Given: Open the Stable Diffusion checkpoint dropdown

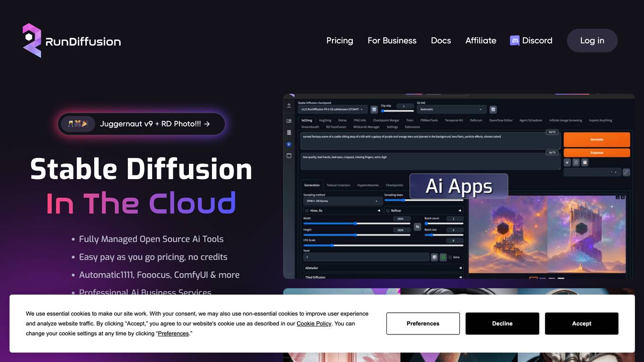Looking at the screenshot, I should tap(332, 109).
